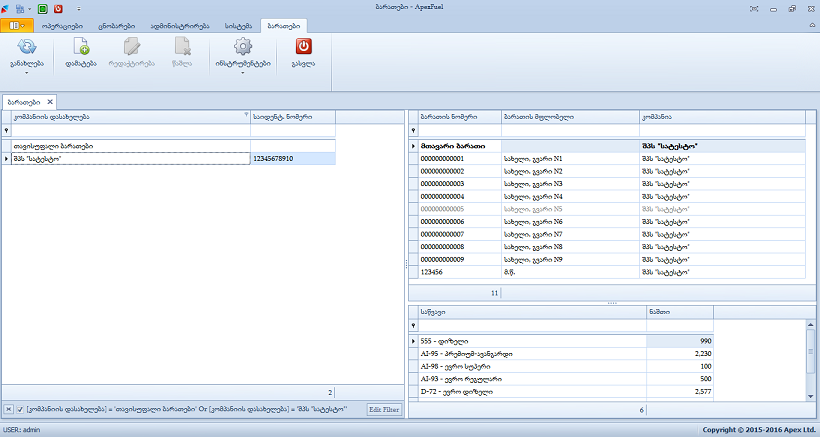Click the კომპანიის დასახელება filter input cell
Image resolution: width=820 pixels, height=437 pixels.
point(131,131)
